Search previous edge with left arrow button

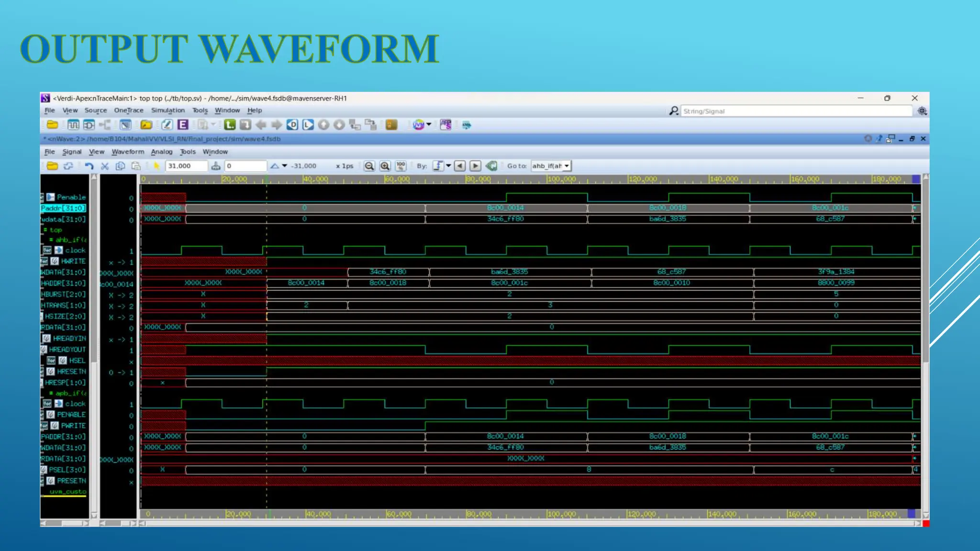point(459,166)
